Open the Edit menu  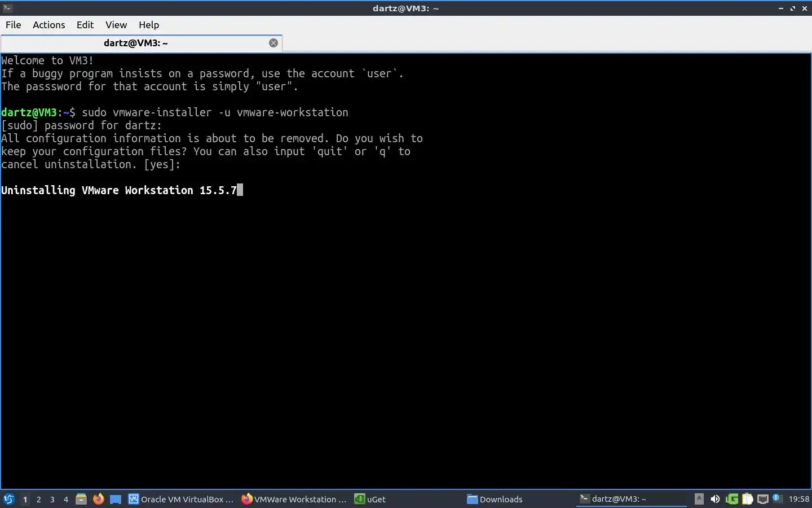(x=85, y=25)
